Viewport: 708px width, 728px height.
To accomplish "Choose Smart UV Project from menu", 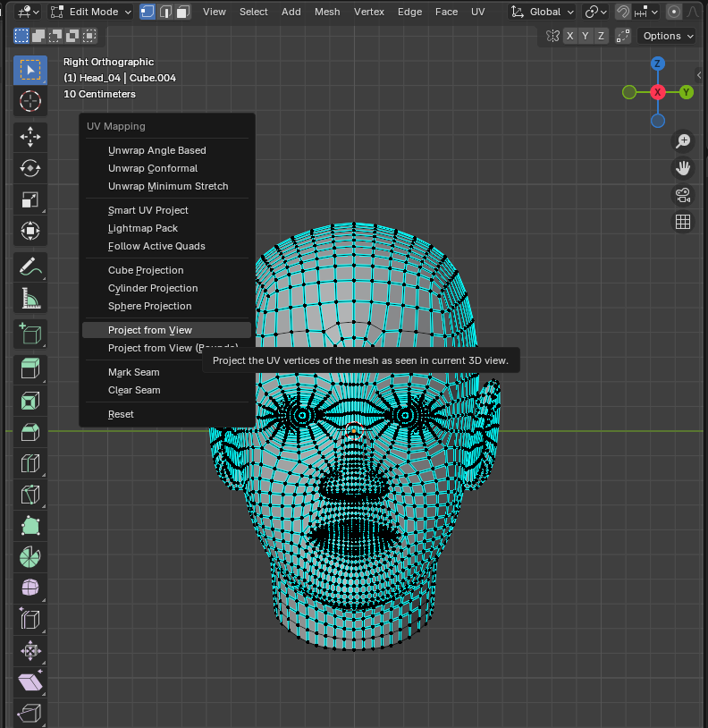I will (x=148, y=210).
